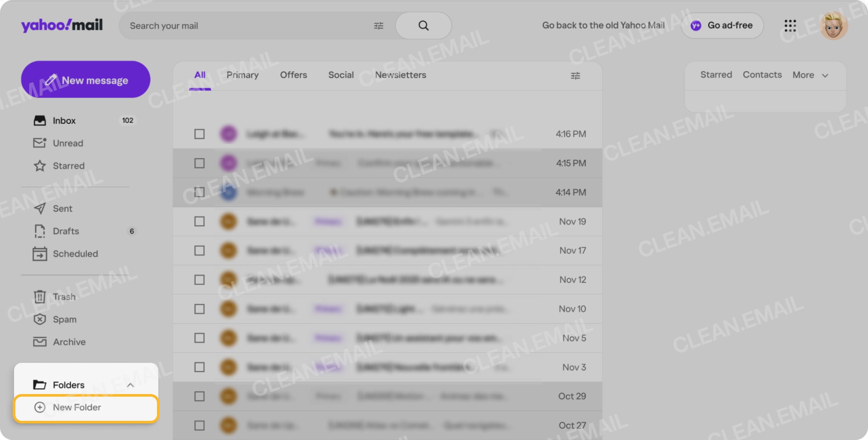
Task: Switch to the Offers tab
Action: click(294, 75)
